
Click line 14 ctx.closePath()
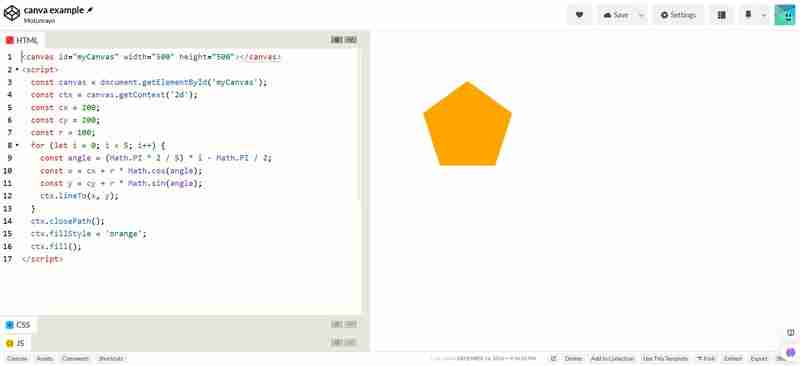67,221
